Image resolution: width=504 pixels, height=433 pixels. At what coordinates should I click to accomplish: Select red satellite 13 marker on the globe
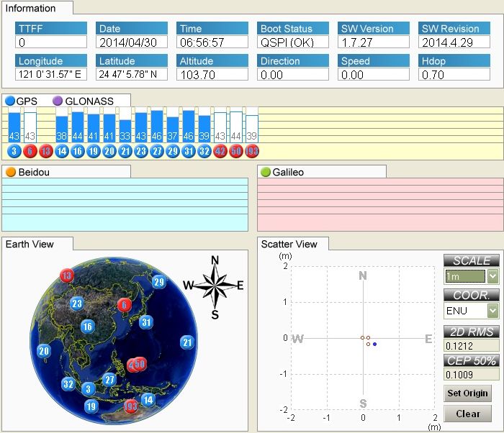(67, 275)
